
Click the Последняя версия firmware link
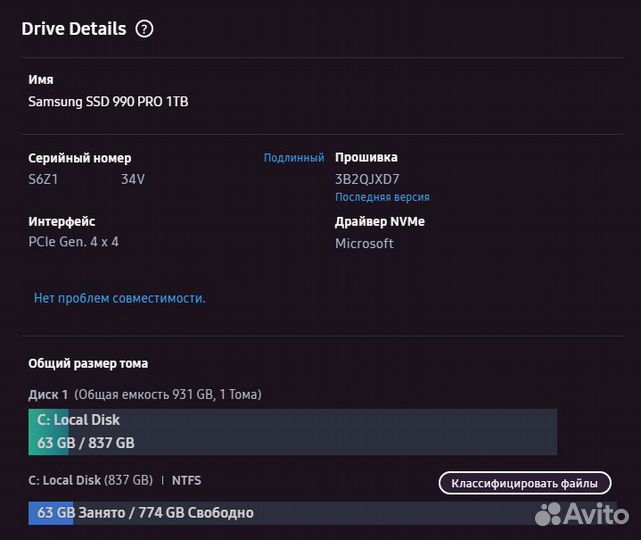point(382,197)
